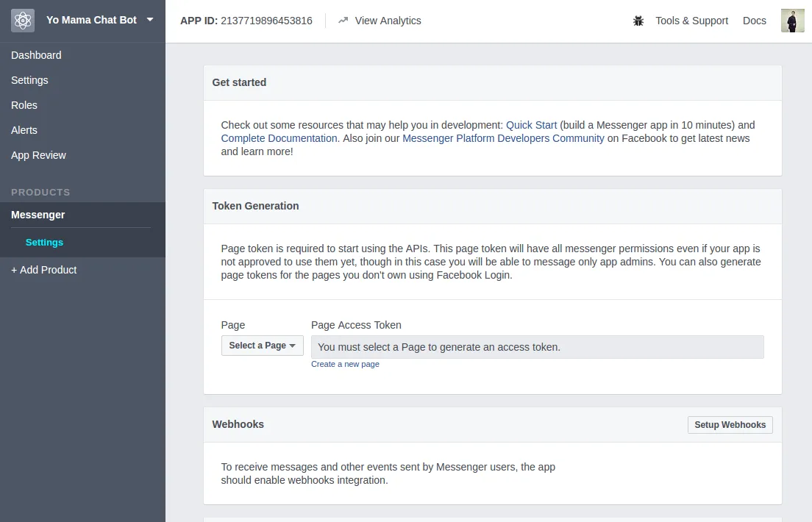Open the Alerts section
The width and height of the screenshot is (812, 522).
24,130
